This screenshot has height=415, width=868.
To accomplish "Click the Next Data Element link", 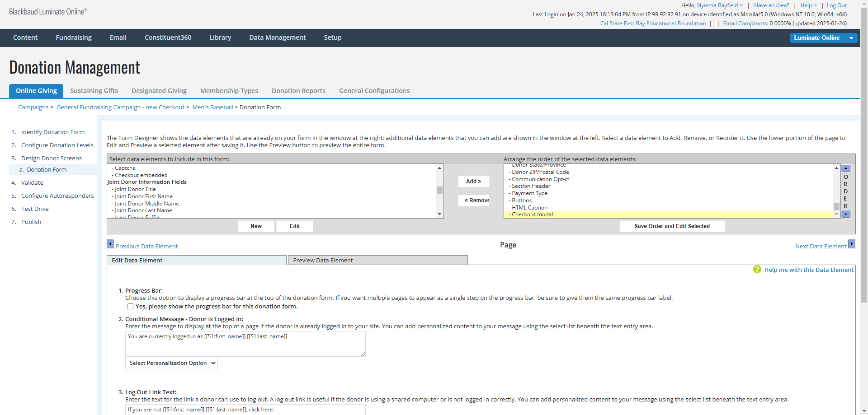I will click(821, 246).
